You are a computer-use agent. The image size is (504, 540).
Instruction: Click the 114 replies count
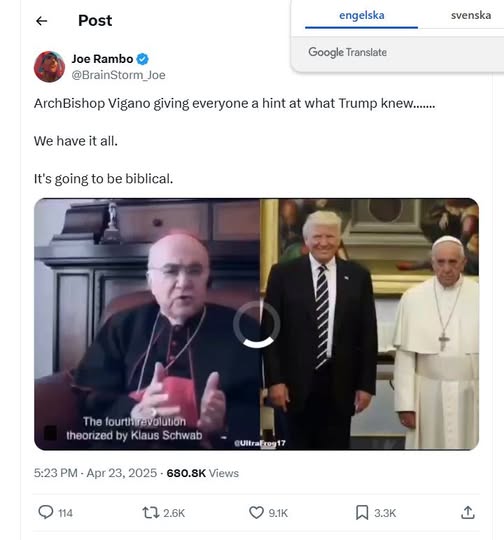(65, 513)
